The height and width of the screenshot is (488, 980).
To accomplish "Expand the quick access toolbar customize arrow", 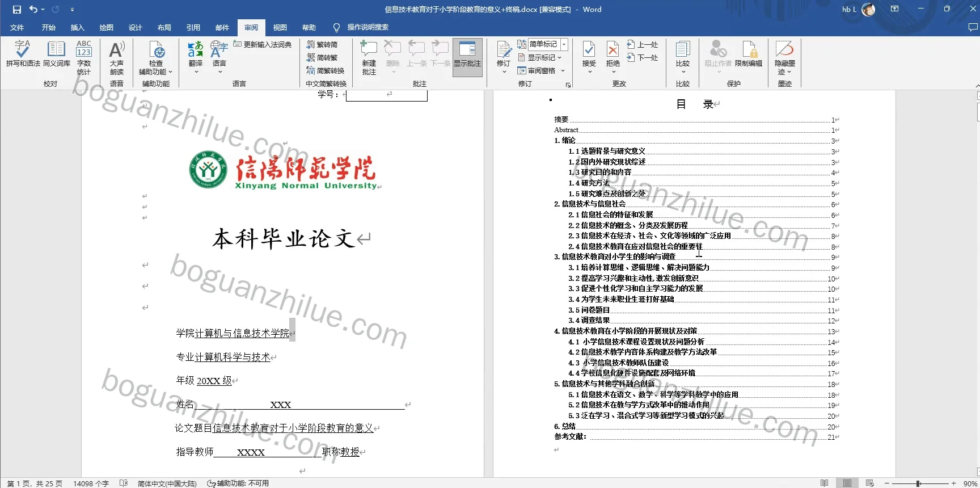I will pos(72,9).
